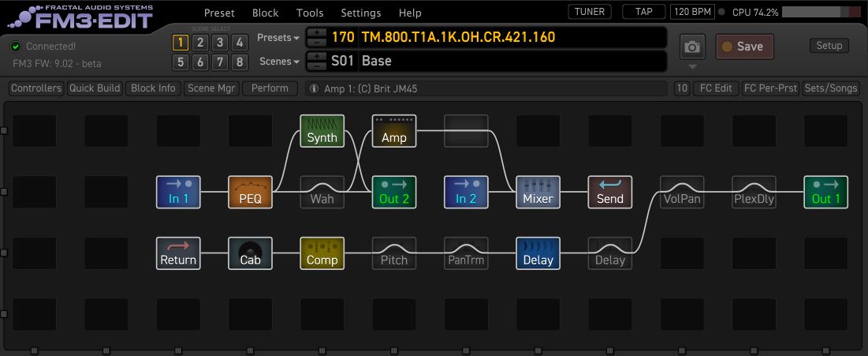Open FC Edit

click(x=716, y=88)
